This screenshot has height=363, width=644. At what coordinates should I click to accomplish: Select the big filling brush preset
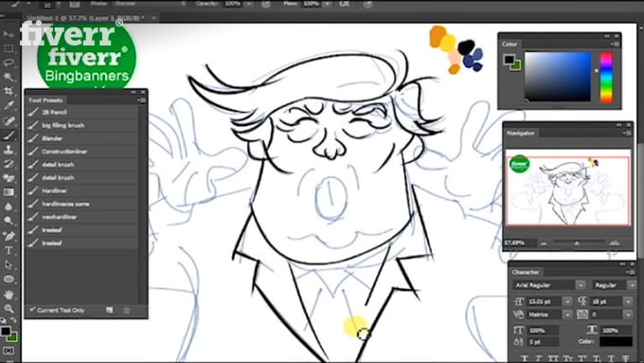(81, 125)
